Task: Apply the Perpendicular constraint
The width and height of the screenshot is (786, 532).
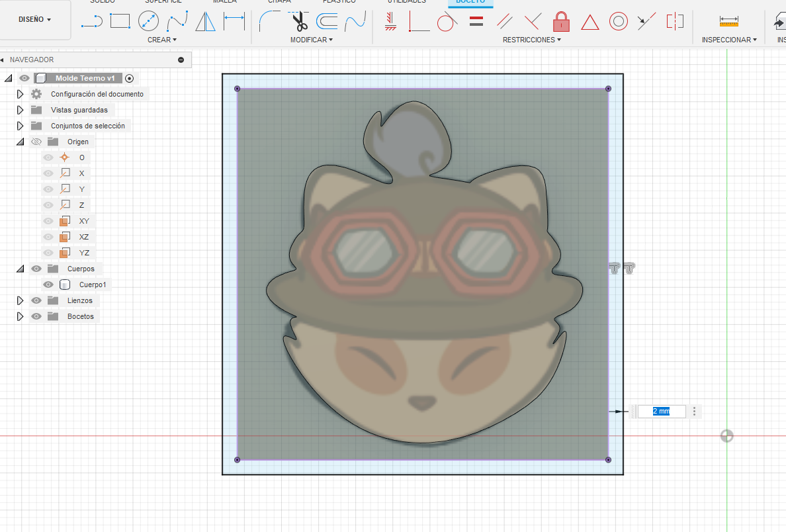Action: pyautogui.click(x=533, y=22)
